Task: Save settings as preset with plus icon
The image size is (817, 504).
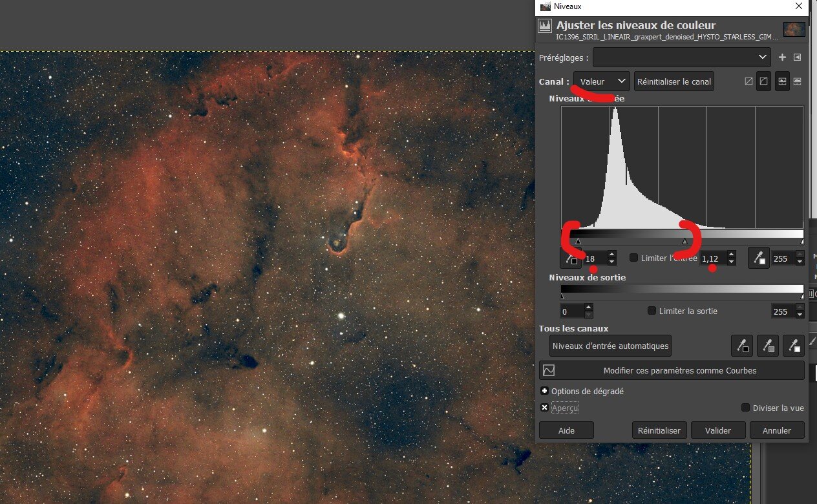Action: click(782, 58)
